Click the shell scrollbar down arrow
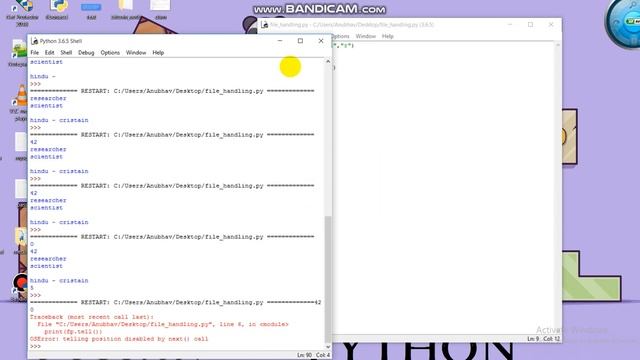The height and width of the screenshot is (360, 640). point(328,347)
